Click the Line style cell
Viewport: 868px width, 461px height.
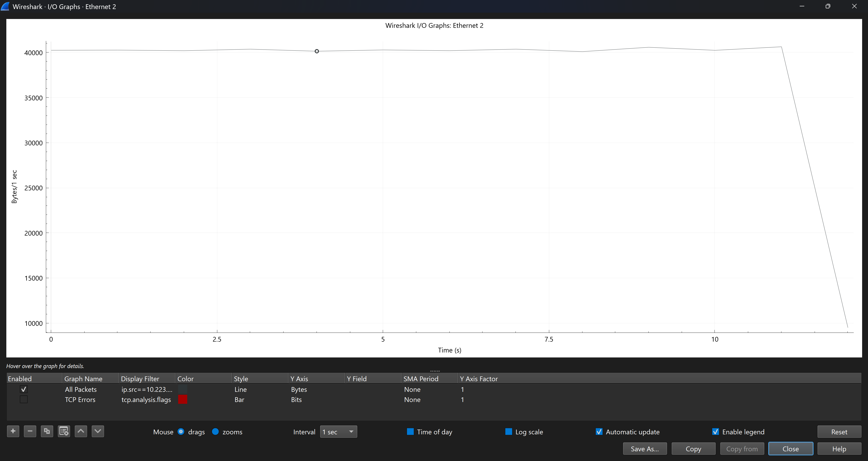coord(241,389)
